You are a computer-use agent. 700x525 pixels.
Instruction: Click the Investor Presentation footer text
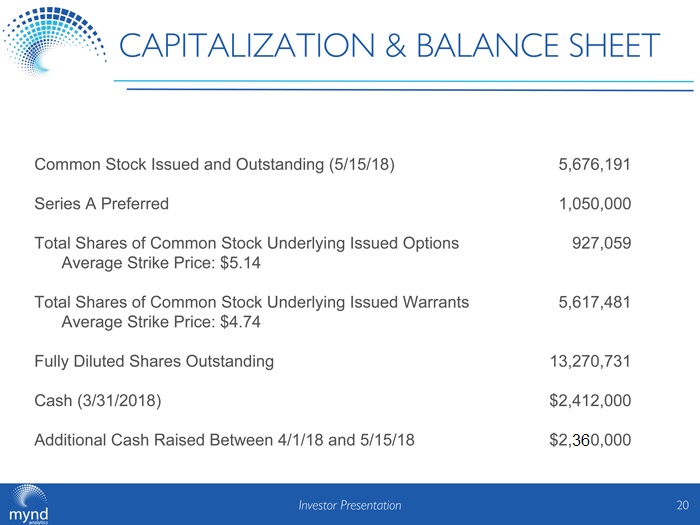point(349,506)
